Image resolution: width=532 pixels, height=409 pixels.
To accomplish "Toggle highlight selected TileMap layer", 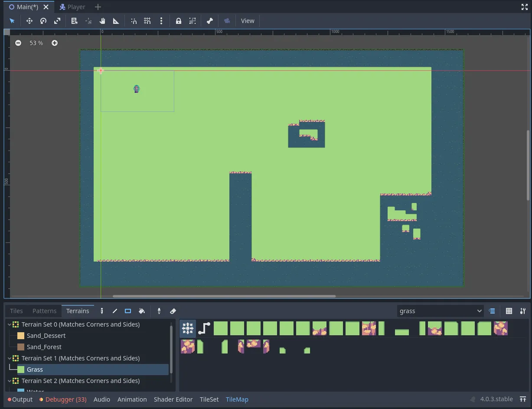I will click(x=492, y=311).
